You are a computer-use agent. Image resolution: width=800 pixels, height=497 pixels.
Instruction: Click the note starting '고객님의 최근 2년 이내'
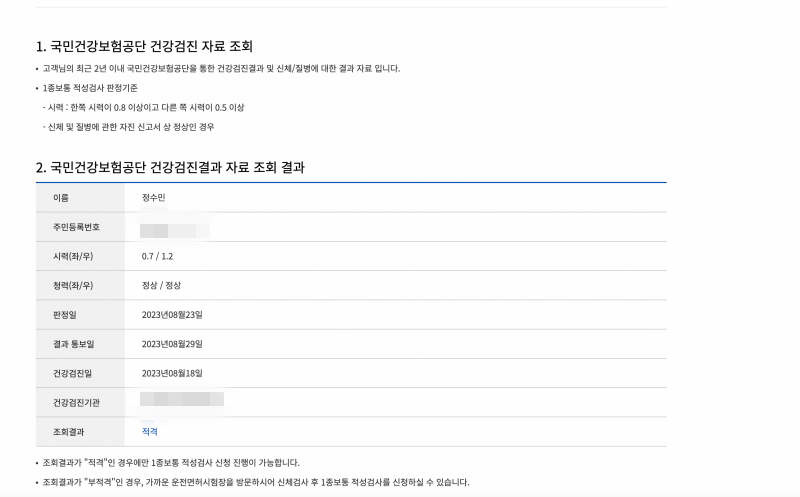[221, 68]
